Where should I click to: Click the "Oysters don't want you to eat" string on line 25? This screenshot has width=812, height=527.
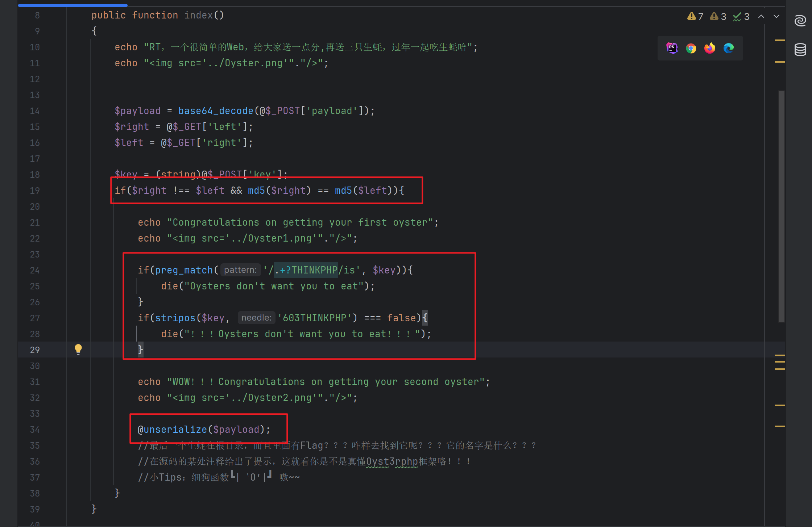pyautogui.click(x=274, y=286)
